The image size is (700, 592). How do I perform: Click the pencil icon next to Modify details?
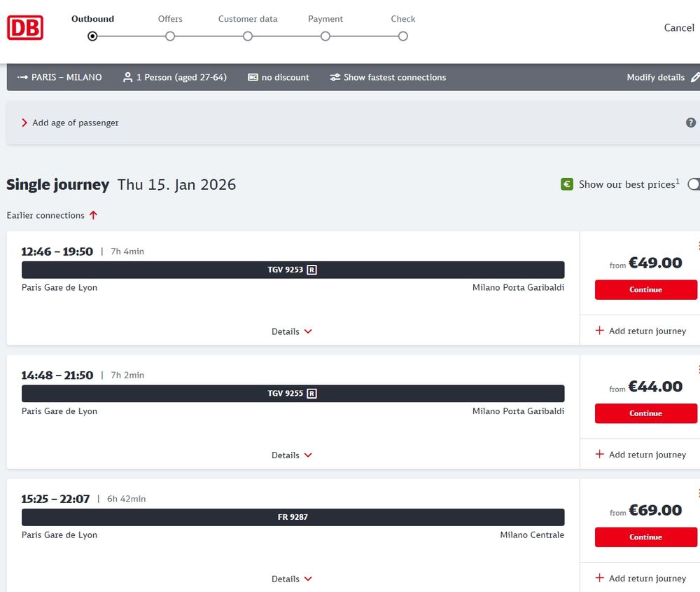point(696,77)
